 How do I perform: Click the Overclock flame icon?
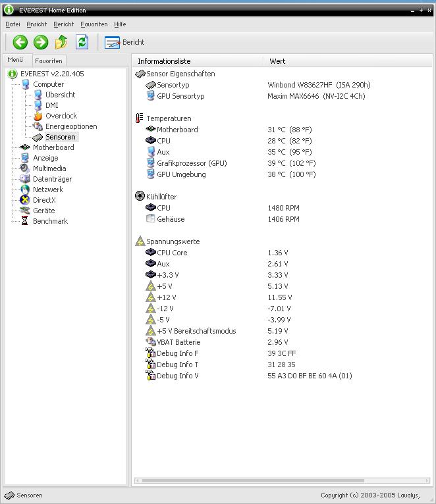(x=38, y=116)
